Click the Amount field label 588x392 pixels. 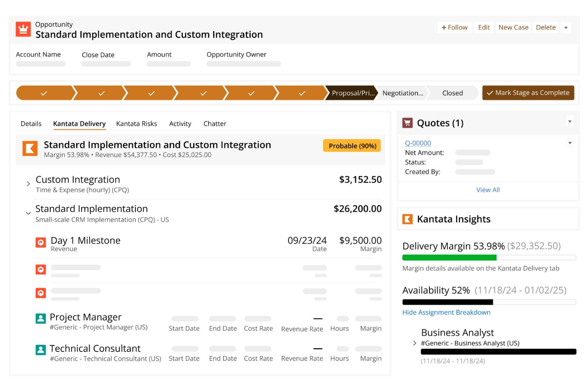[x=159, y=54]
